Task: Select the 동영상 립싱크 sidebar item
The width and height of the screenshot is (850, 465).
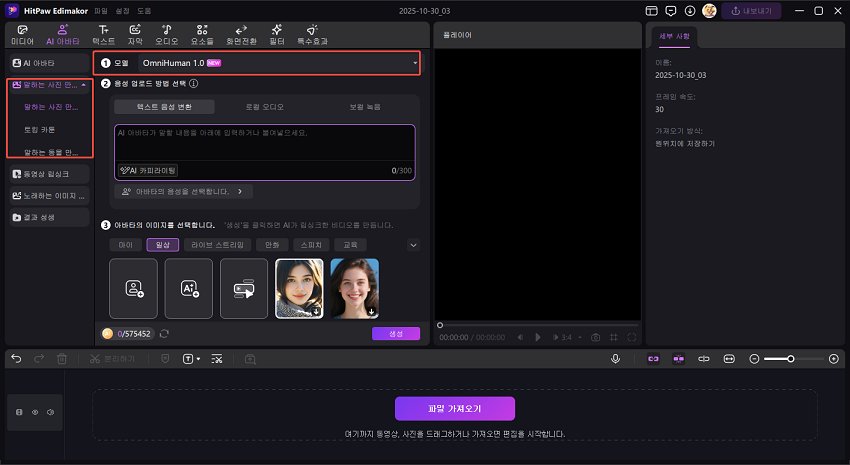Action: click(x=49, y=174)
